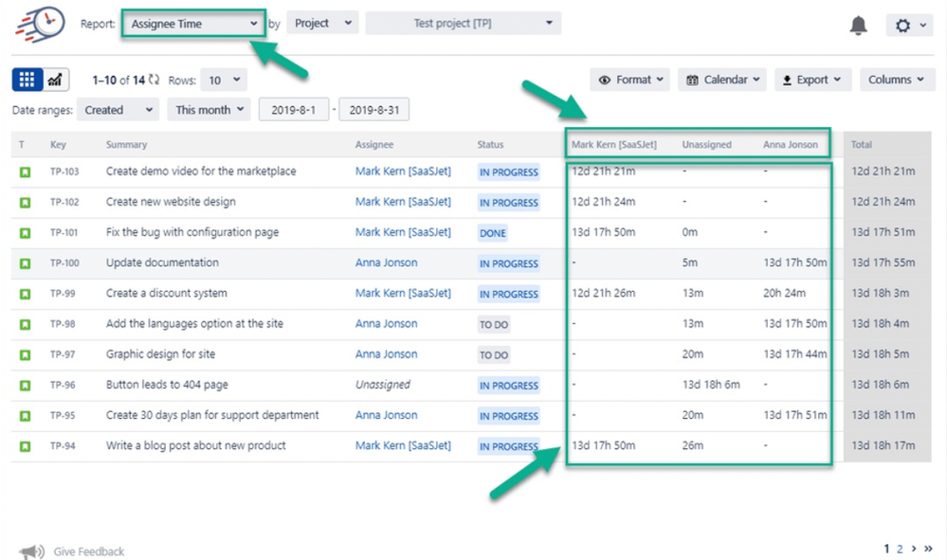Screen dimensions: 947x560
Task: Open the Test project [TP] selector
Action: click(x=464, y=23)
